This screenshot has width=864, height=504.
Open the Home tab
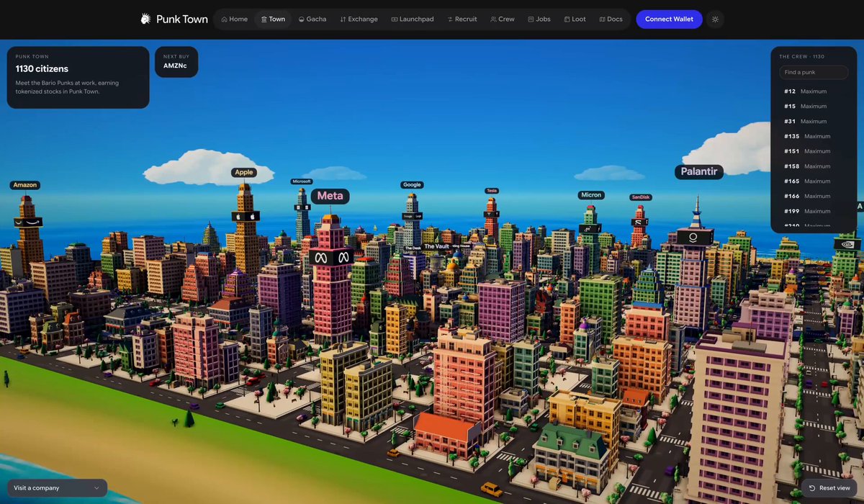[235, 19]
